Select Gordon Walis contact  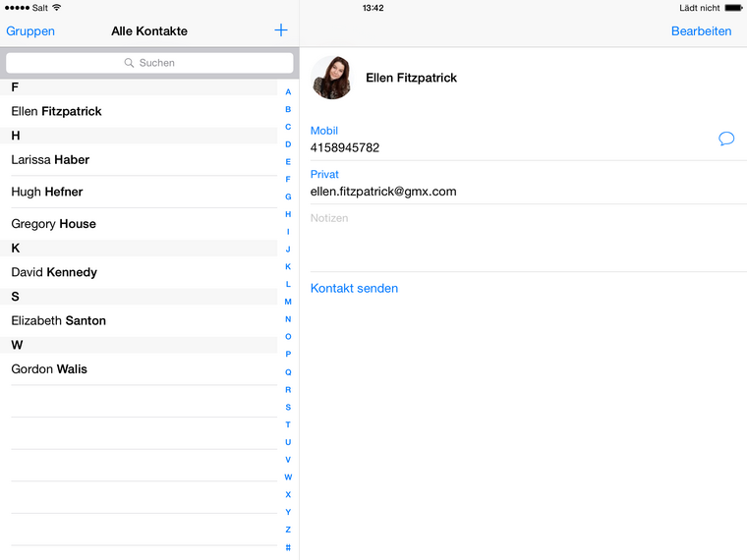point(49,369)
